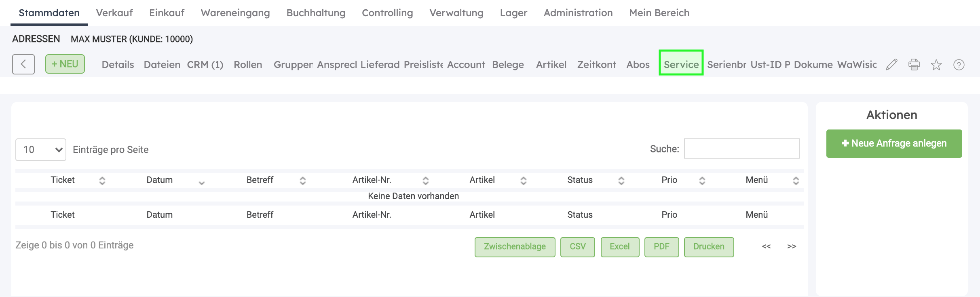The height and width of the screenshot is (297, 980).
Task: Open the Buchhaltung main menu
Action: pos(316,13)
